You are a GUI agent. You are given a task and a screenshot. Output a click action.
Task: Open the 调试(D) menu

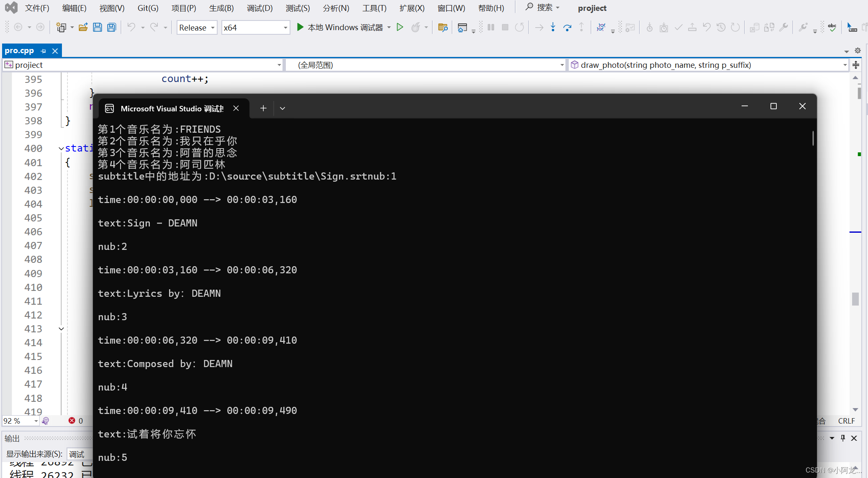(259, 8)
